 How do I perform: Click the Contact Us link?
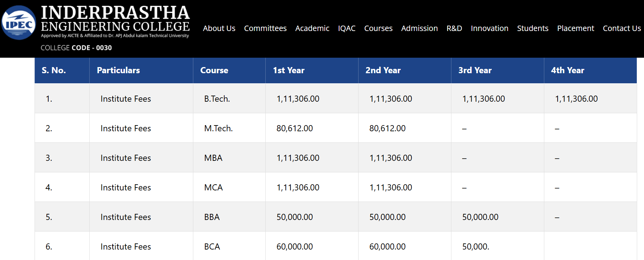(x=622, y=28)
